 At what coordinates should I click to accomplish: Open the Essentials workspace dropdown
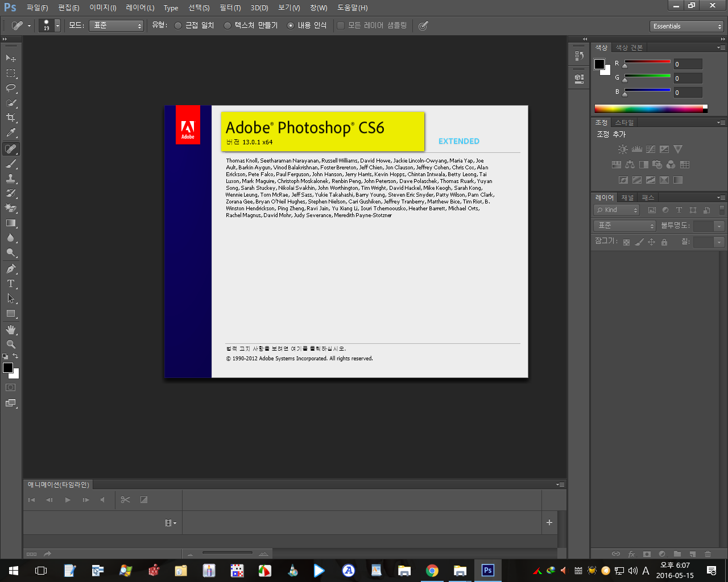point(686,26)
